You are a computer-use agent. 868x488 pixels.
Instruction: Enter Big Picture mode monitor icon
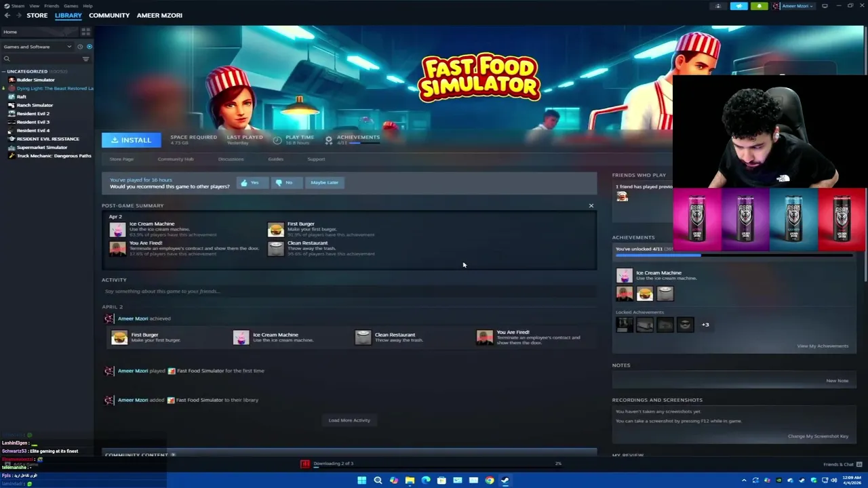825,6
